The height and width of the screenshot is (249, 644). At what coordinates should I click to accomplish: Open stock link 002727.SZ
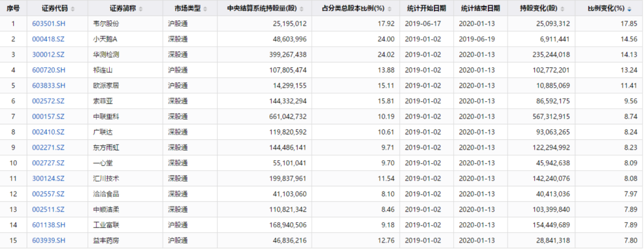48,163
